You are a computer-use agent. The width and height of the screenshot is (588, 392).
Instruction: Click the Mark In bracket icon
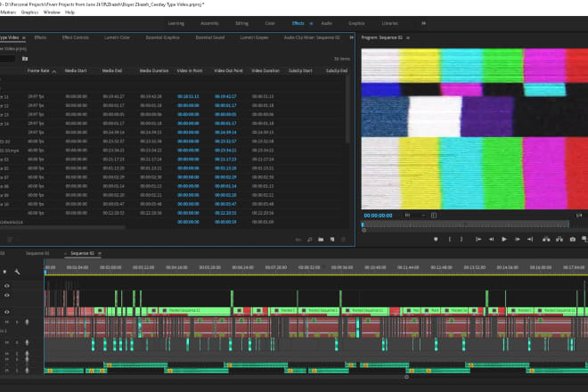tap(450, 239)
